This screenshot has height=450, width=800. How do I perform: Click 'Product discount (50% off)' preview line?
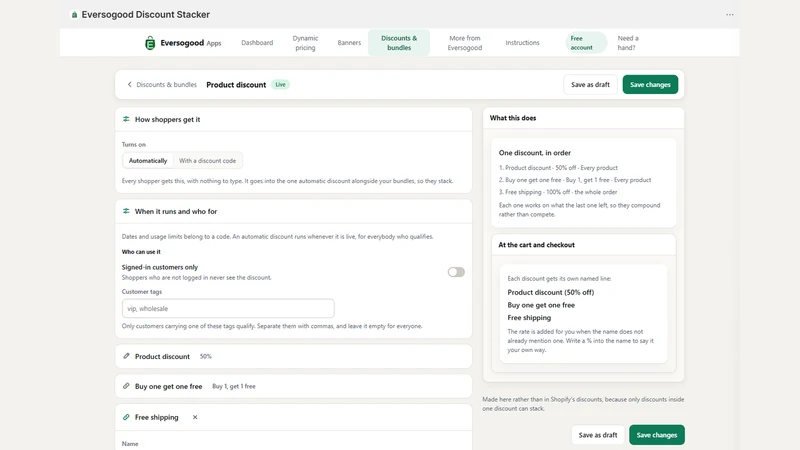551,292
